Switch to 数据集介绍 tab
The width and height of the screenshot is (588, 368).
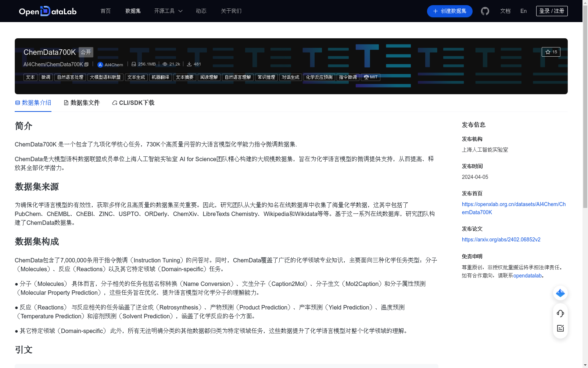click(x=33, y=103)
